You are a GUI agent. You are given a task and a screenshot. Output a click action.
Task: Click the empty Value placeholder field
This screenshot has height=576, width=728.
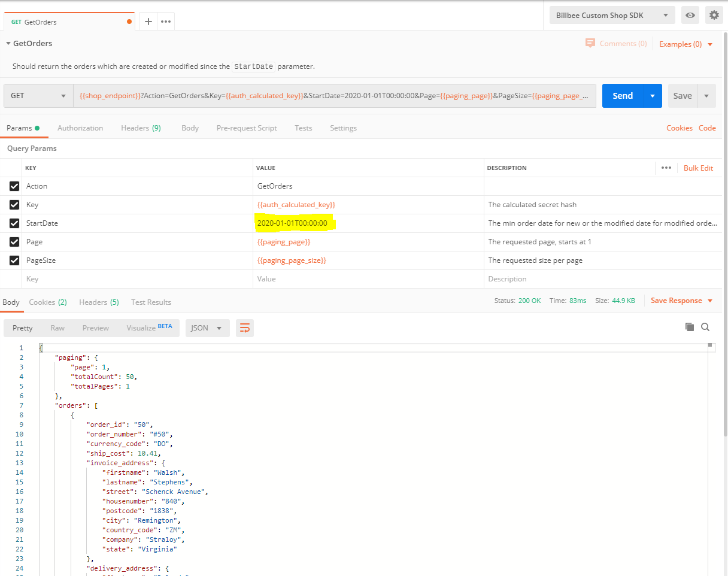[x=368, y=279]
